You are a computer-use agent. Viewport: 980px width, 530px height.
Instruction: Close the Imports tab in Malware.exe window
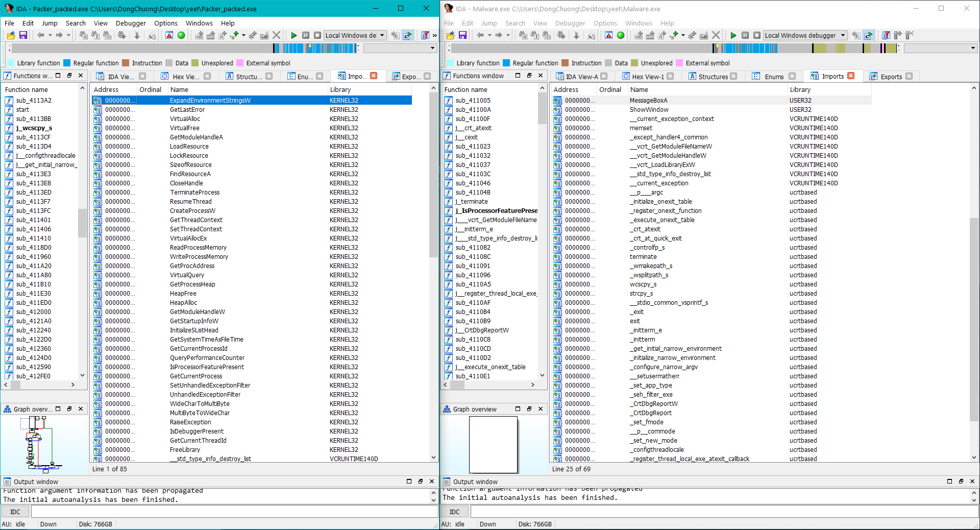[851, 76]
